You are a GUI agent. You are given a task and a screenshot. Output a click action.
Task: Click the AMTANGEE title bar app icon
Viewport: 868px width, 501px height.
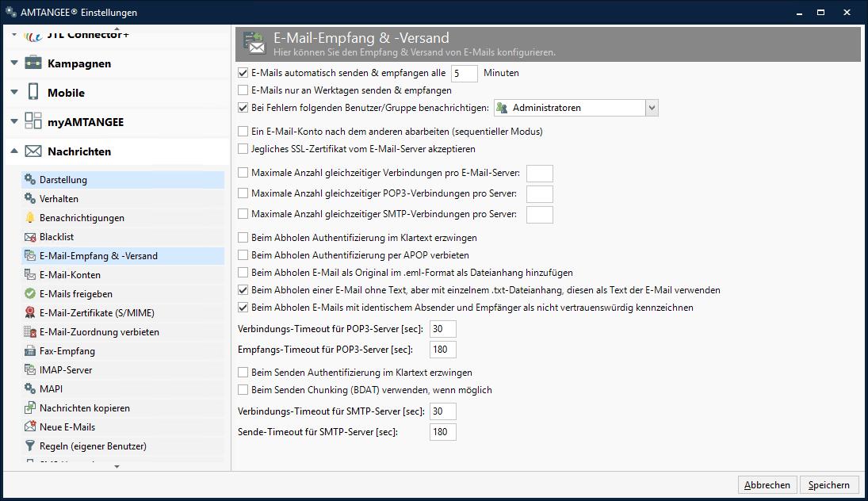click(11, 12)
